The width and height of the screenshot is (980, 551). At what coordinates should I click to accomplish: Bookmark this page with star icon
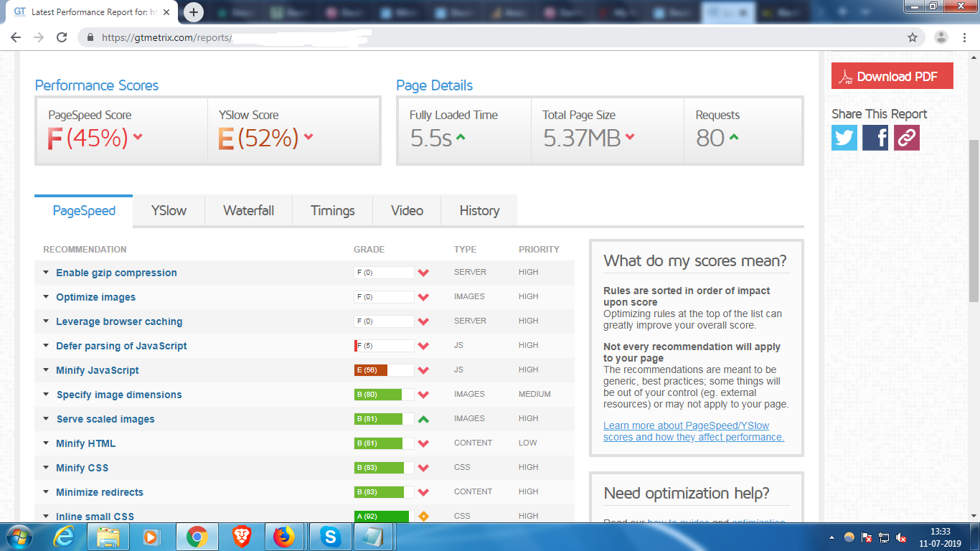pyautogui.click(x=913, y=37)
